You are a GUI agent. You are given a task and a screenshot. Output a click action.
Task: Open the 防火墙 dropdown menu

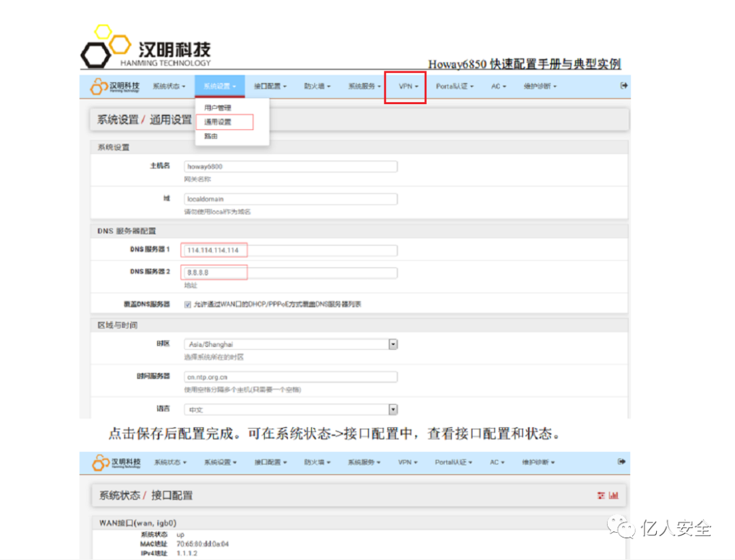coord(316,86)
